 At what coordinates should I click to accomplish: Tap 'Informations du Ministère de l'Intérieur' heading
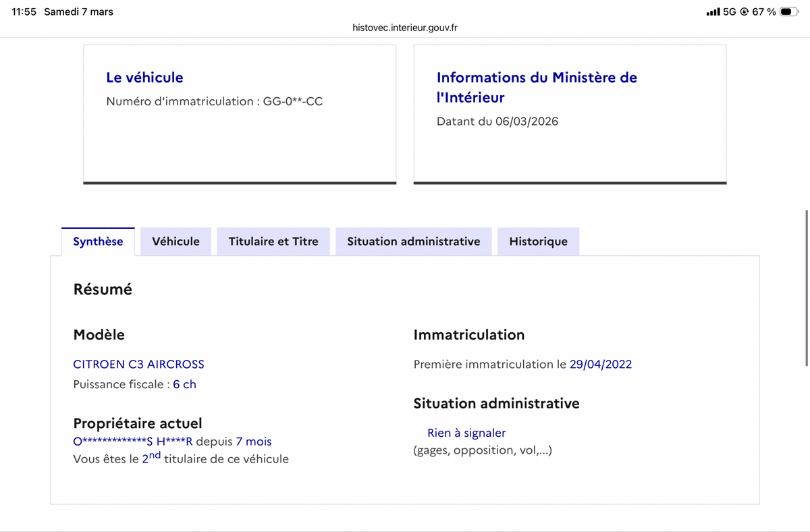[536, 88]
